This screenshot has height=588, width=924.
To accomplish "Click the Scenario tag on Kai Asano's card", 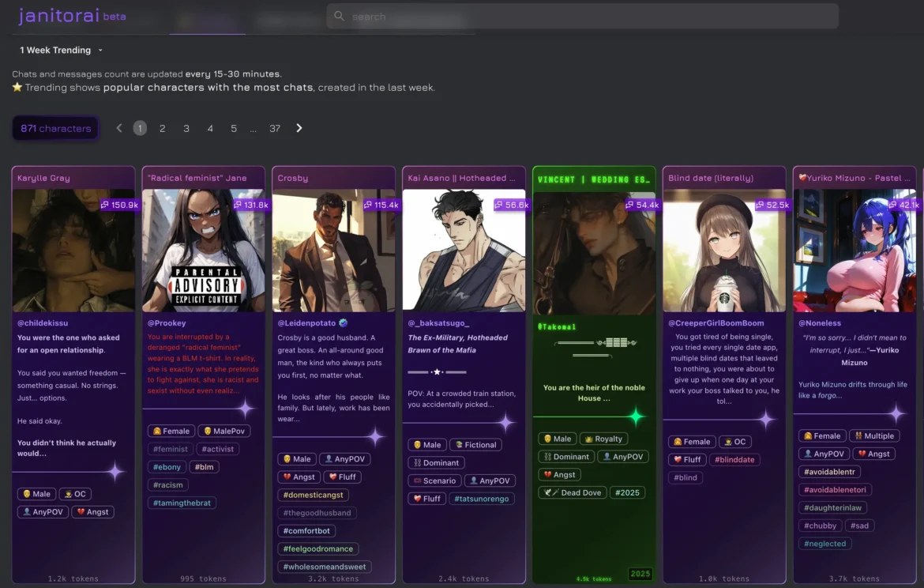I will point(434,481).
